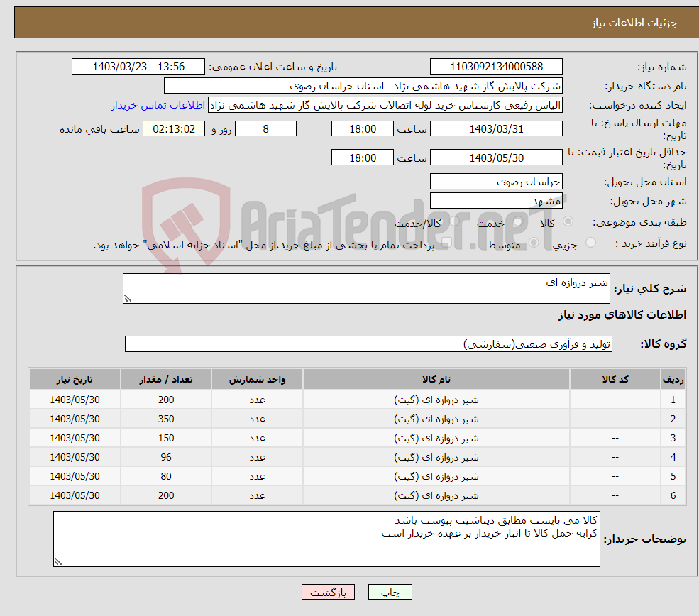Click the واحد شمارش column header

[257, 379]
